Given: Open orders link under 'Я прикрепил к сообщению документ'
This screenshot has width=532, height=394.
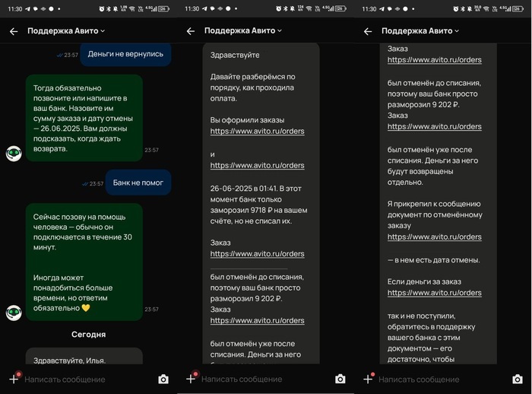Looking at the screenshot, I should coord(434,237).
